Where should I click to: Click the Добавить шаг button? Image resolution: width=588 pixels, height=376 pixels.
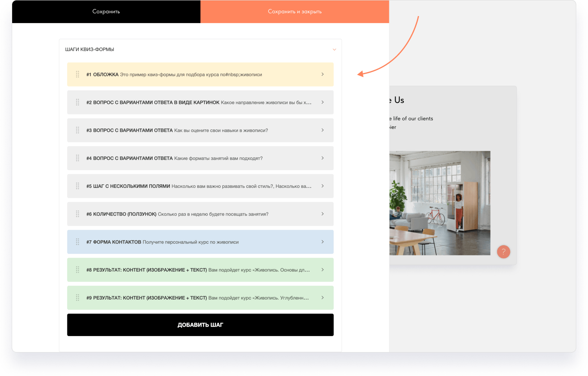pyautogui.click(x=200, y=325)
